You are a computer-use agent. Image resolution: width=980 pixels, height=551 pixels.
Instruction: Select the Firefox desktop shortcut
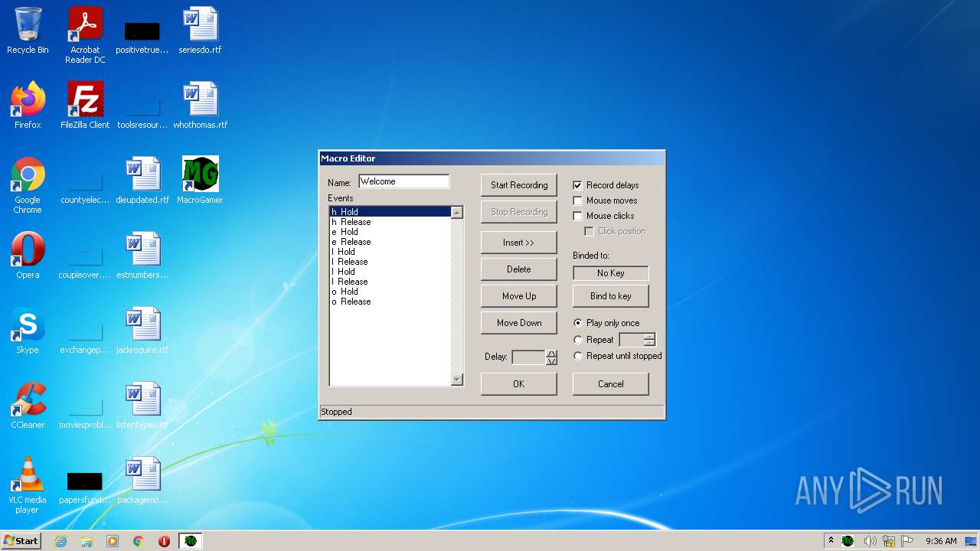(28, 106)
